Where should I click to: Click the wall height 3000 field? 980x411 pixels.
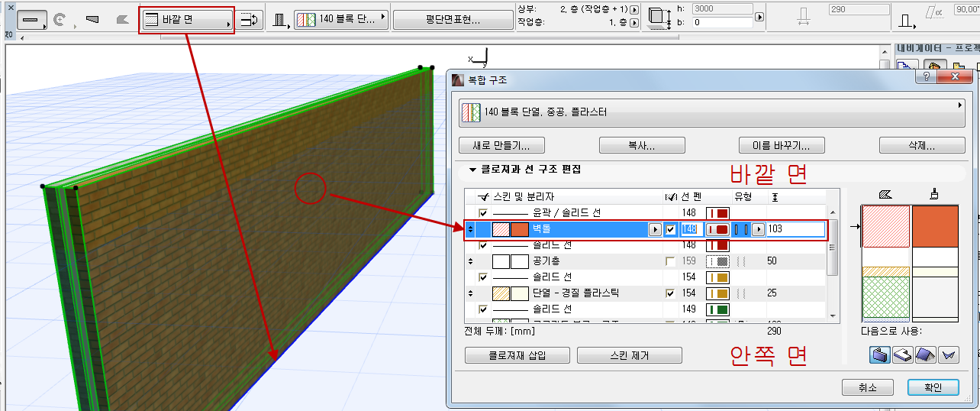click(722, 9)
